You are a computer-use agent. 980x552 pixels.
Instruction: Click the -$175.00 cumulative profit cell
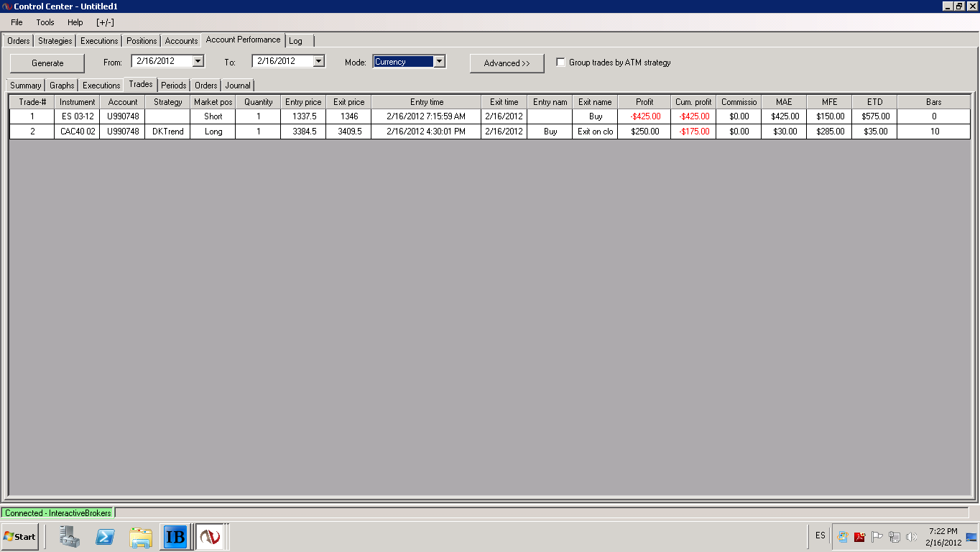(693, 132)
